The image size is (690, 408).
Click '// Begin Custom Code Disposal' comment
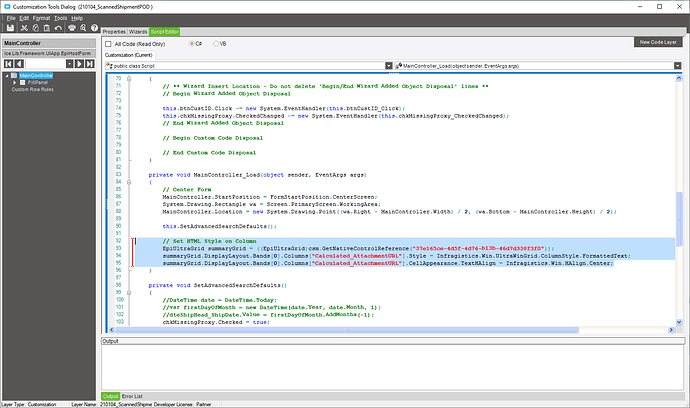tap(213, 138)
